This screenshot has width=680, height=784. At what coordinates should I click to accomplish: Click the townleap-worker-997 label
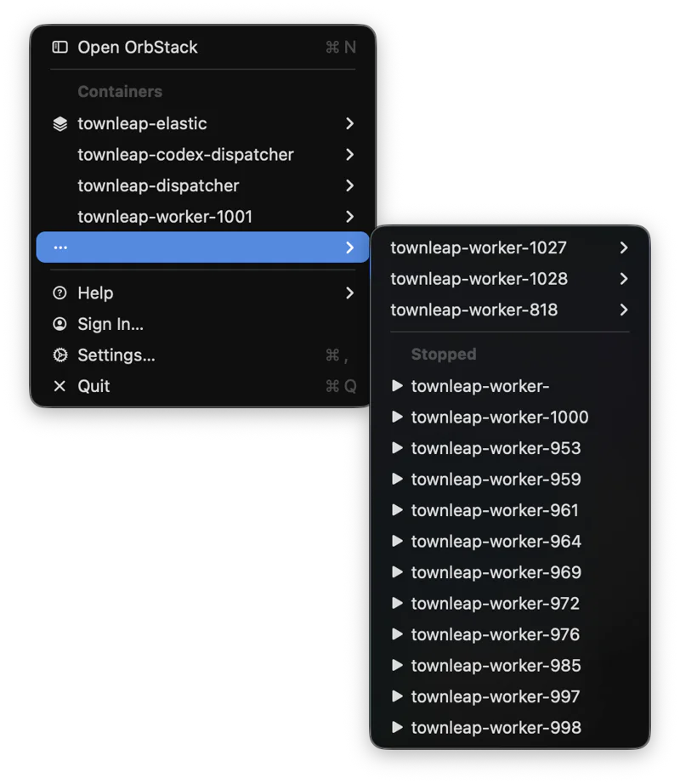pyautogui.click(x=496, y=696)
